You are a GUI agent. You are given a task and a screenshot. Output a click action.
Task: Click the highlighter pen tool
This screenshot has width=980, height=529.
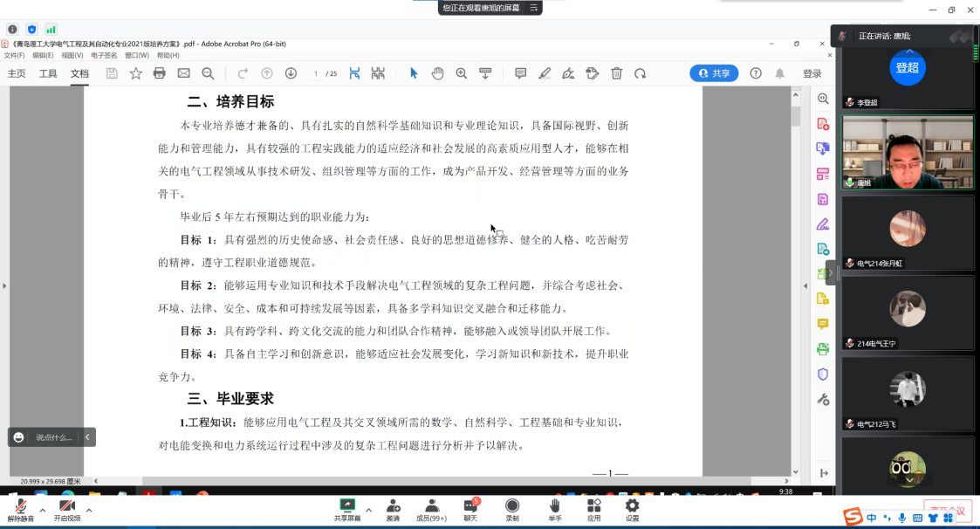point(545,73)
